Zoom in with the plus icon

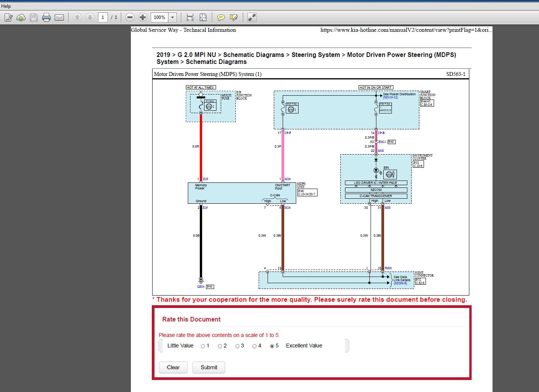tap(142, 17)
